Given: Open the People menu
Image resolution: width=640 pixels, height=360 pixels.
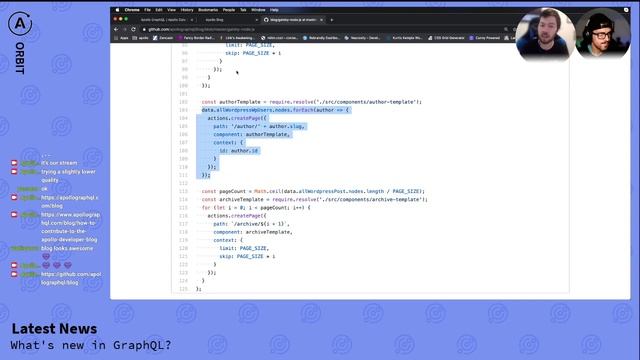Looking at the screenshot, I should 229,10.
